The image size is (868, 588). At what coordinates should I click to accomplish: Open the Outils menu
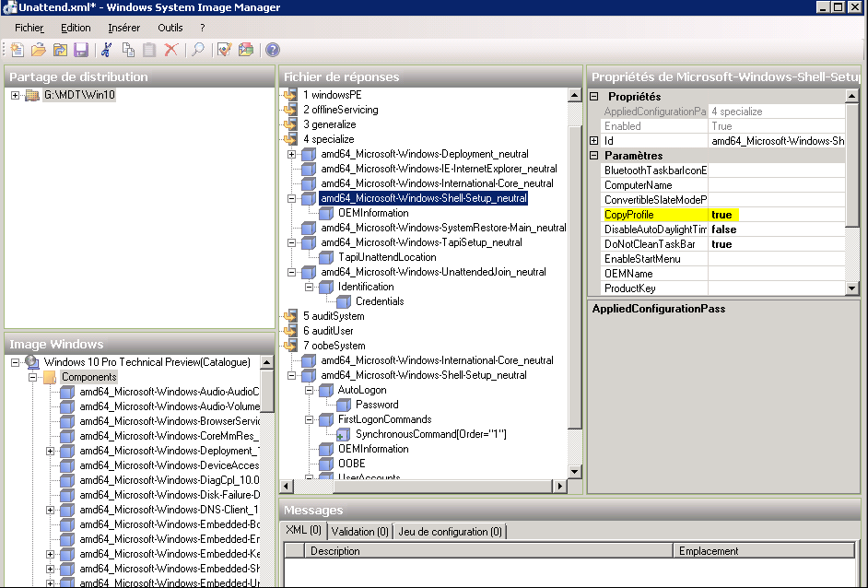170,28
